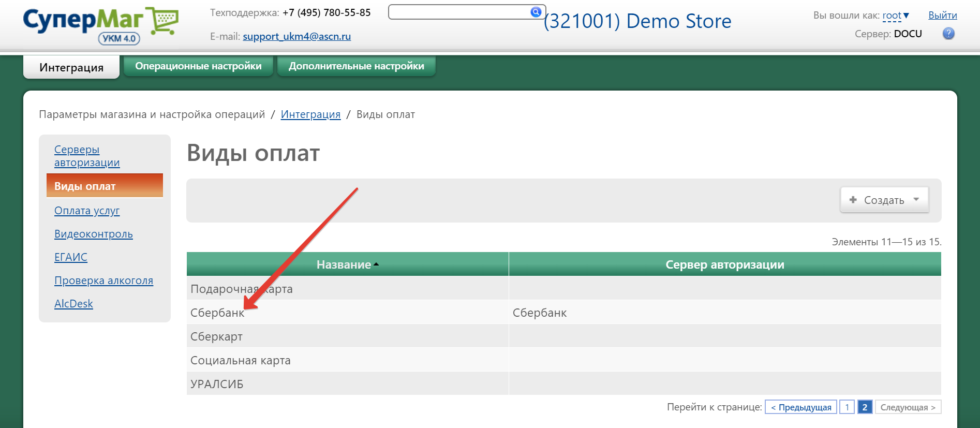Screen dimensions: 980x428
Task: Expand the Создать dropdown arrow
Action: (x=916, y=199)
